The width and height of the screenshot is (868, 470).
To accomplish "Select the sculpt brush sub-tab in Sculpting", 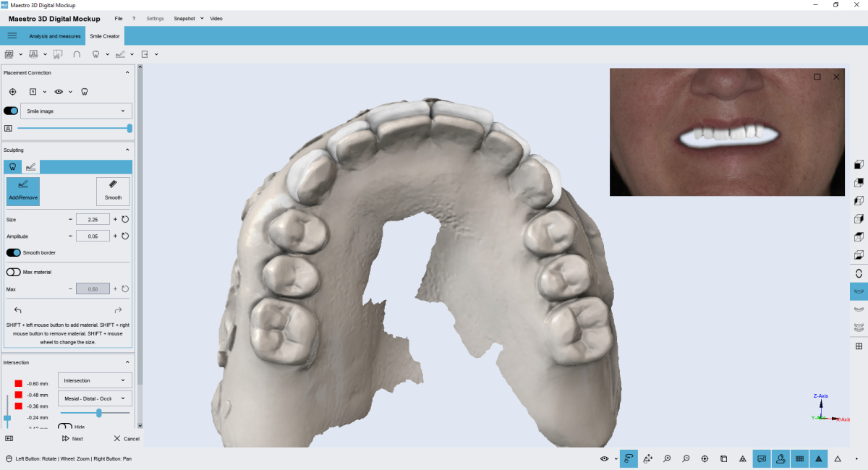I will [x=30, y=166].
